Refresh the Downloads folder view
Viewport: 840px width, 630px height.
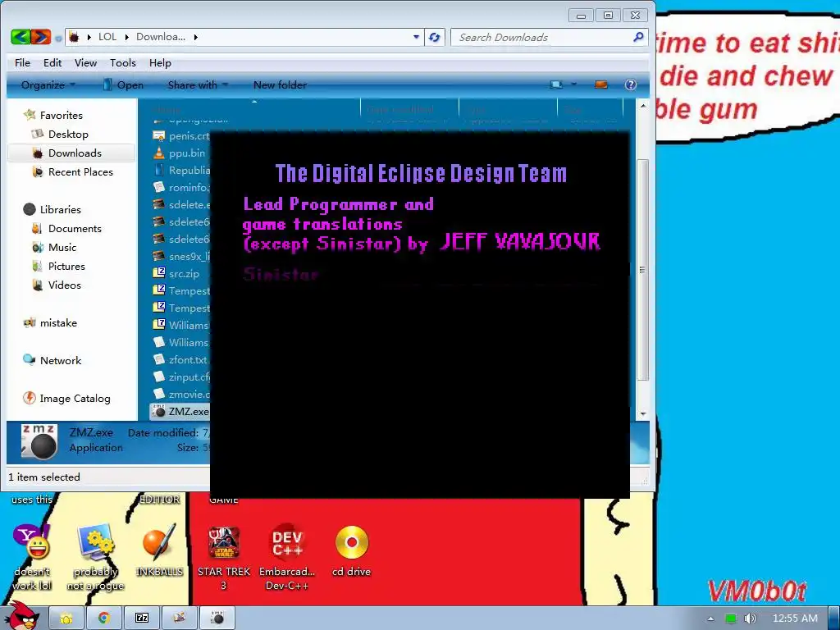point(435,37)
